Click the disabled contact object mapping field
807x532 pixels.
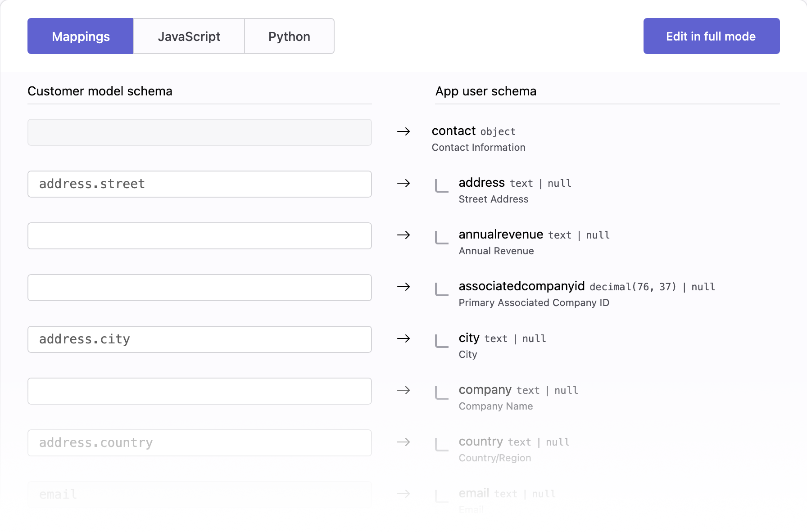199,132
